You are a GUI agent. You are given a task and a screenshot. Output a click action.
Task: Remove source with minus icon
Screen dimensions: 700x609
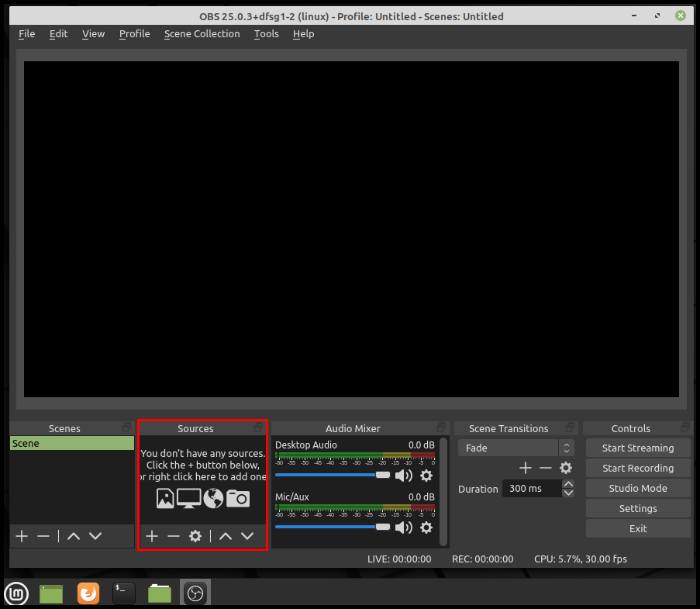pyautogui.click(x=173, y=536)
